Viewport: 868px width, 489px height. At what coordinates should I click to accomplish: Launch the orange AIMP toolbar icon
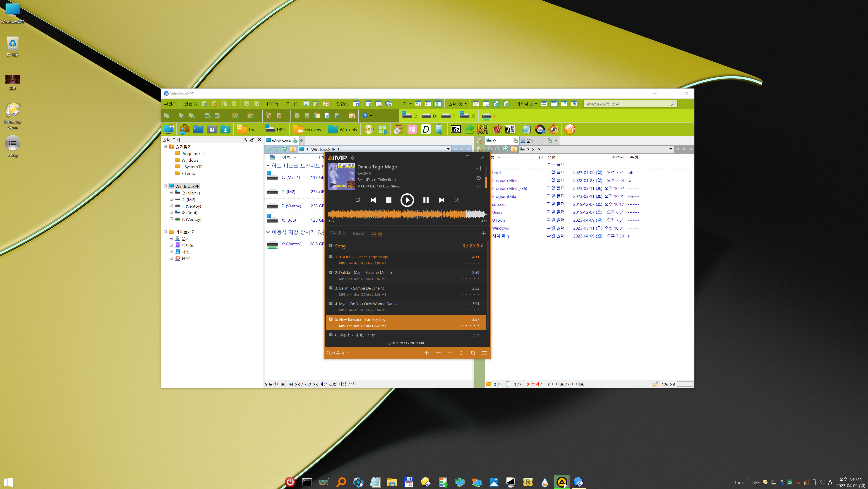point(569,129)
